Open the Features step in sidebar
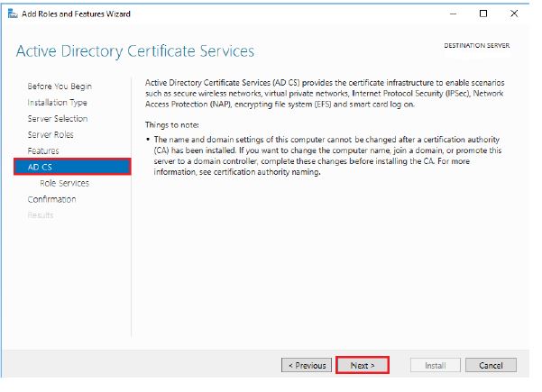Screen dimensions: 542x392 [43, 150]
